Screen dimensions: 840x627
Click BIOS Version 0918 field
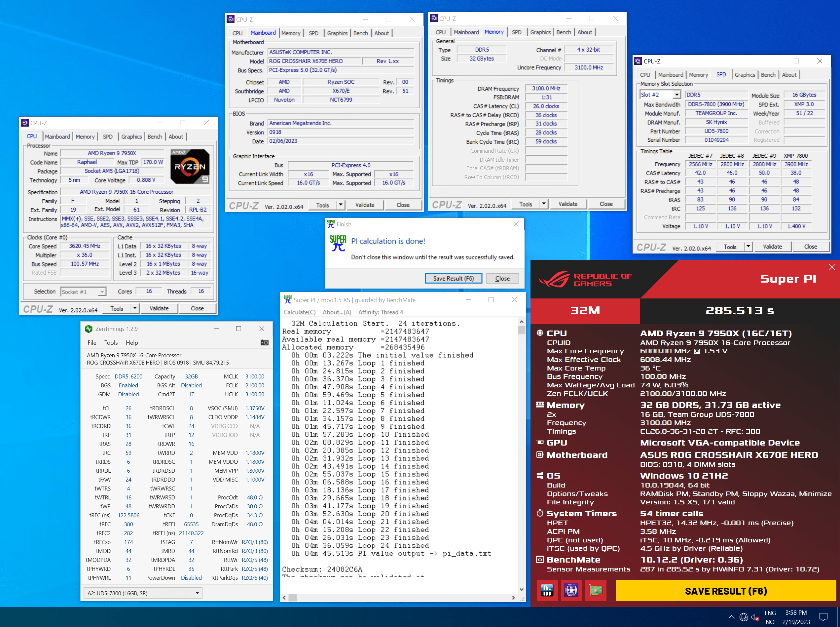pos(341,132)
